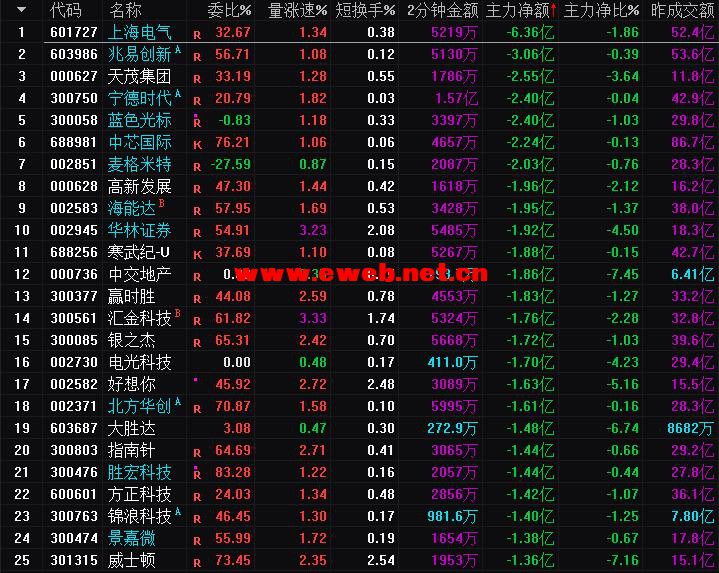Click the R marker in the 胜宏科技 row
Viewport: 719px width, 573px height.
pyautogui.click(x=197, y=474)
